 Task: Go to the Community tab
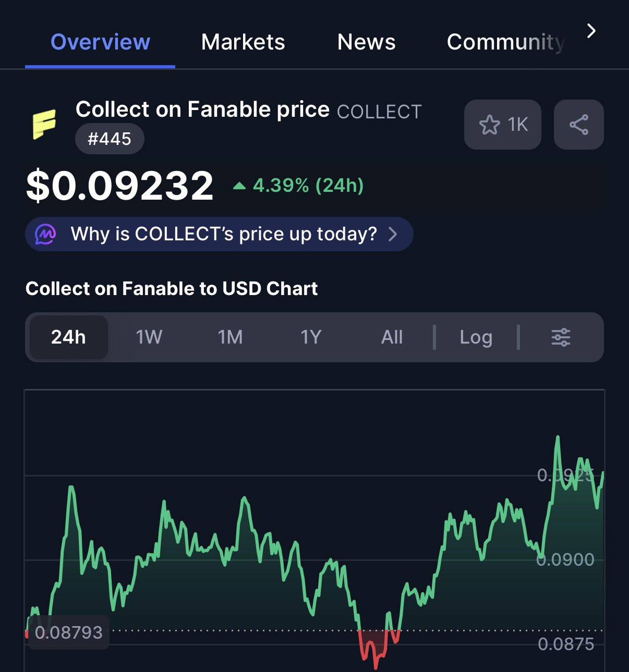click(x=505, y=42)
